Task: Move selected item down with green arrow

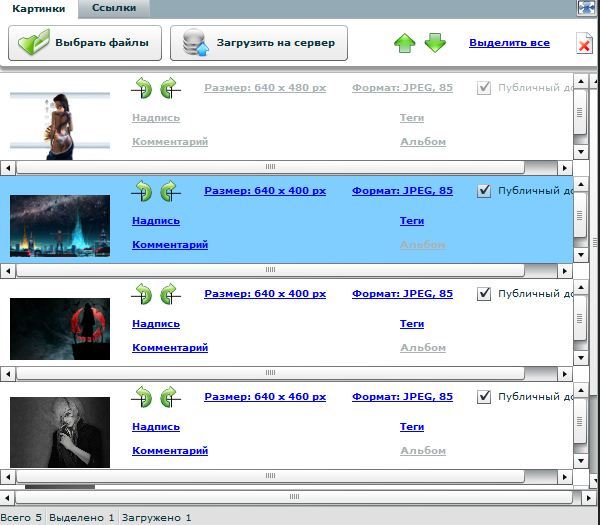Action: (435, 43)
